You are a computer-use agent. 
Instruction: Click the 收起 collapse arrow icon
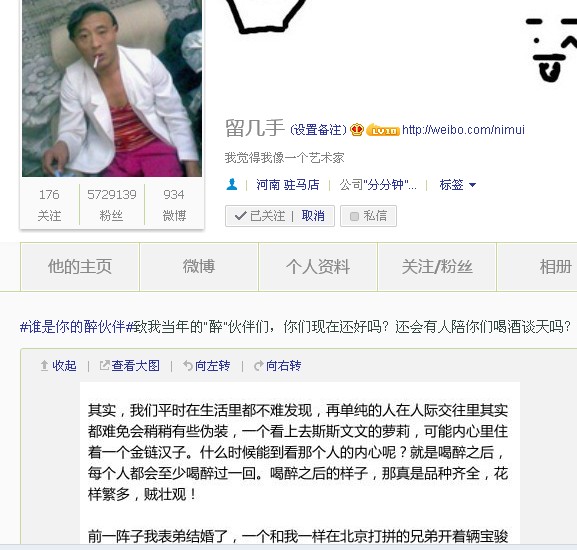[44, 366]
